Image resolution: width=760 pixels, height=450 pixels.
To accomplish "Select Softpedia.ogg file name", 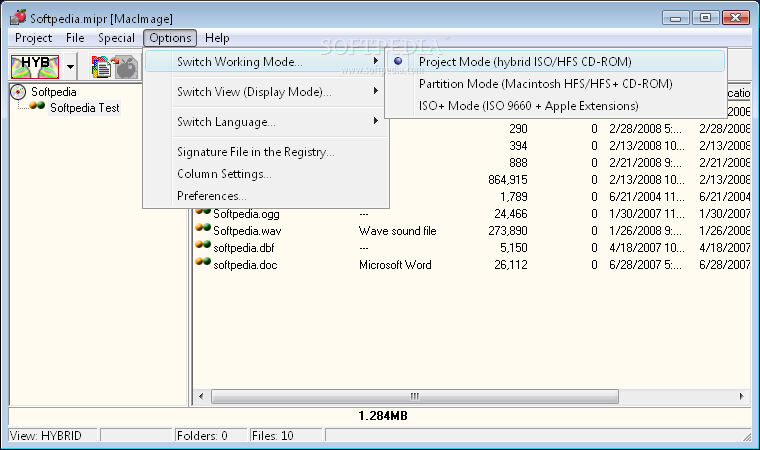I will [246, 214].
